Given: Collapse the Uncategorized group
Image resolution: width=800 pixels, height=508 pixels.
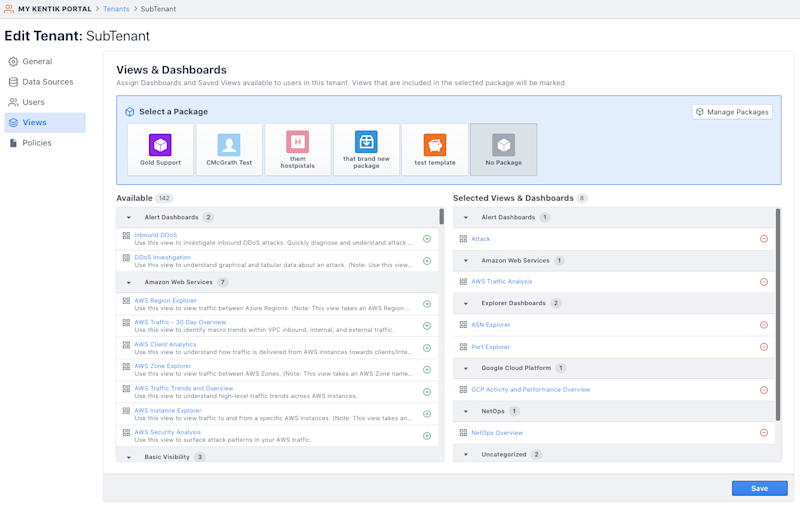Looking at the screenshot, I should coord(466,454).
